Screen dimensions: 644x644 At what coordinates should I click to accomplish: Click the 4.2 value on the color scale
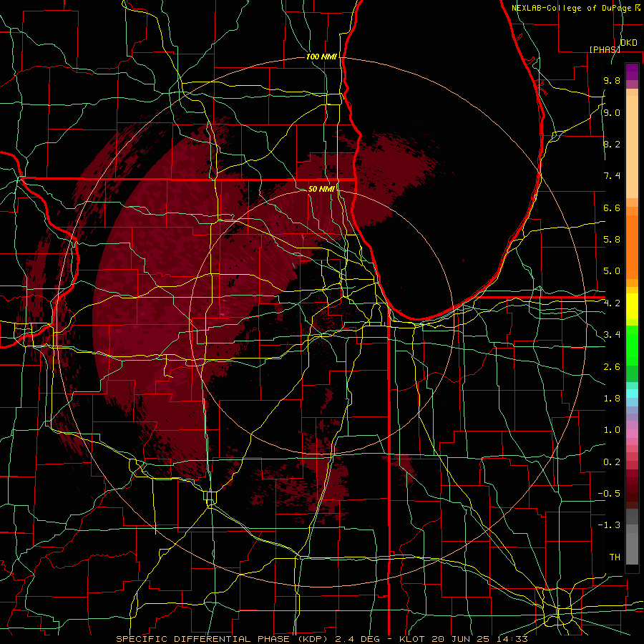pos(612,303)
